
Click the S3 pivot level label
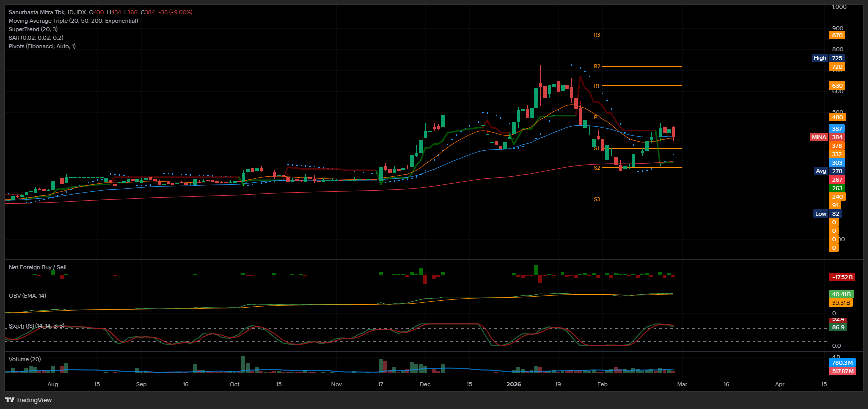[x=597, y=199]
